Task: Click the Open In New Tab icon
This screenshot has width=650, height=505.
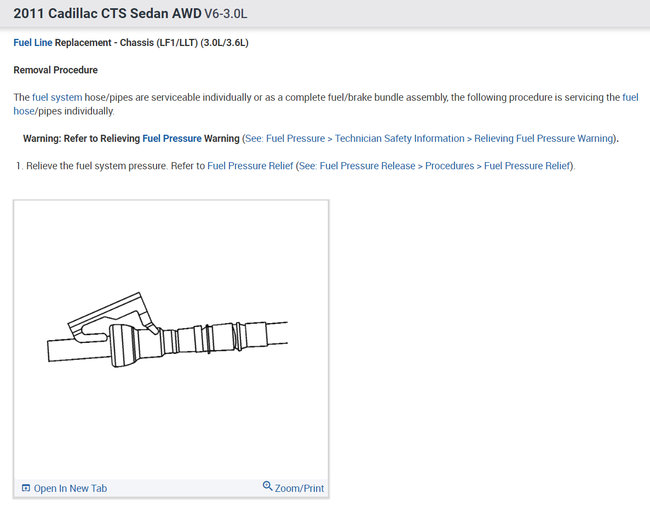Action: tap(26, 488)
